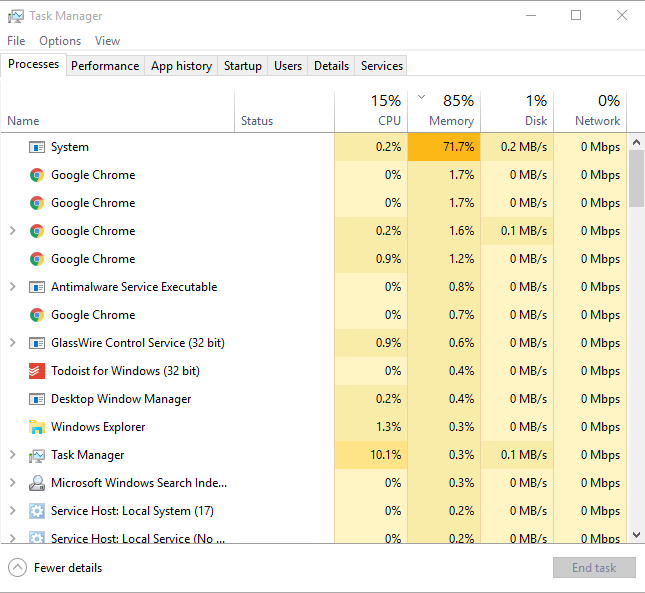
Task: Select the Windows Explorer row
Action: tap(313, 427)
